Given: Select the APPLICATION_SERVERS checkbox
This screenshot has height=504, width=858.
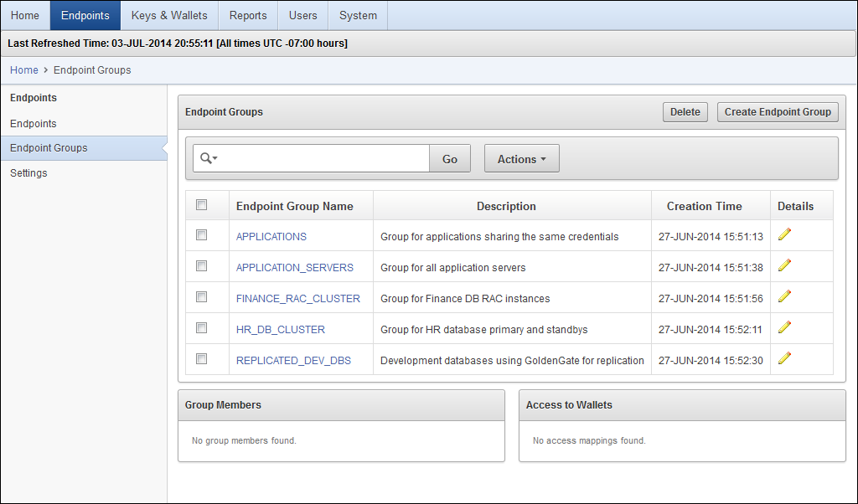Looking at the screenshot, I should tap(202, 266).
